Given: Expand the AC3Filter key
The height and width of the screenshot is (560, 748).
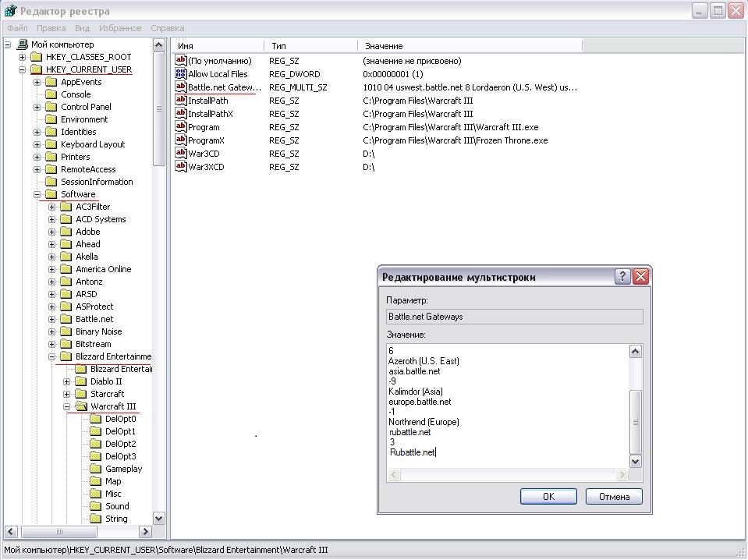Looking at the screenshot, I should (x=51, y=207).
